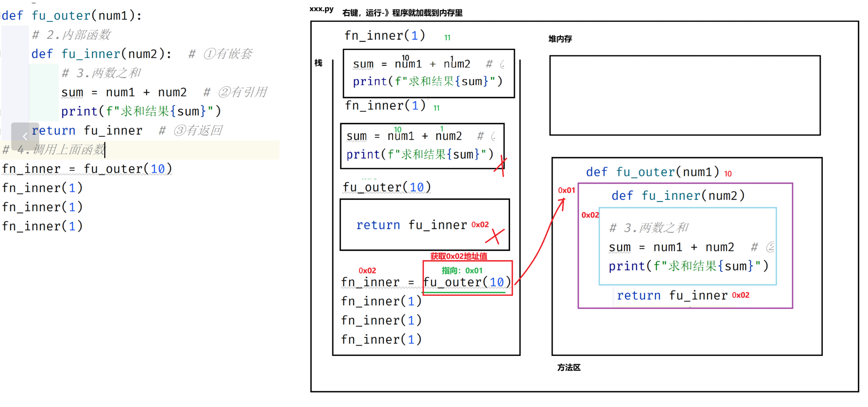Click the red 0x01 address label

point(566,190)
